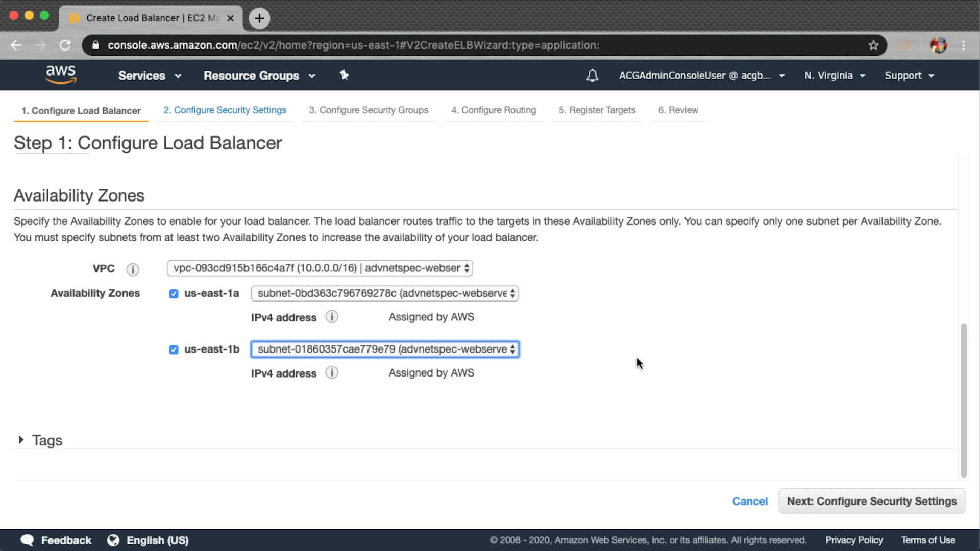Reload the page with refresh icon
Image resolution: width=980 pixels, height=551 pixels.
click(65, 45)
